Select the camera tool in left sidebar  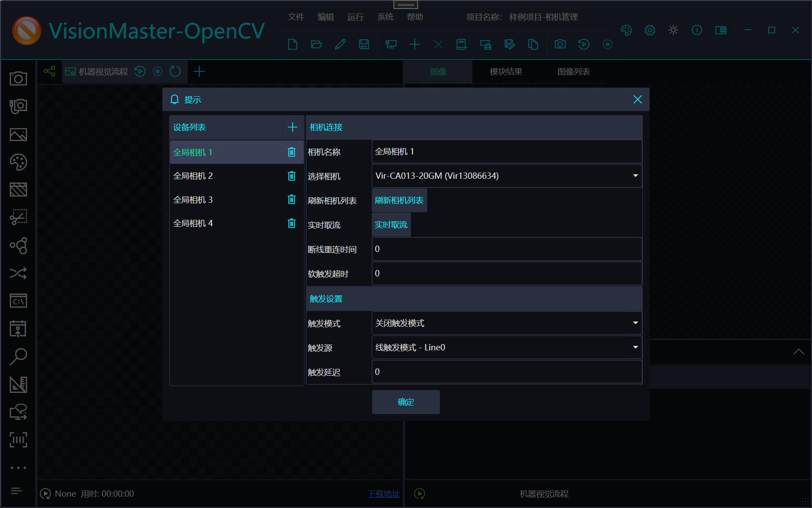point(18,79)
